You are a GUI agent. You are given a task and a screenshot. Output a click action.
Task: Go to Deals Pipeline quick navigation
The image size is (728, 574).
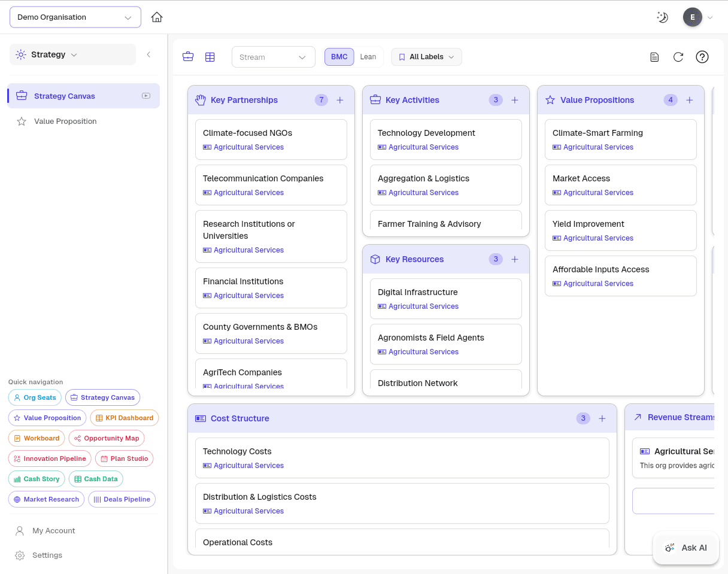point(122,499)
